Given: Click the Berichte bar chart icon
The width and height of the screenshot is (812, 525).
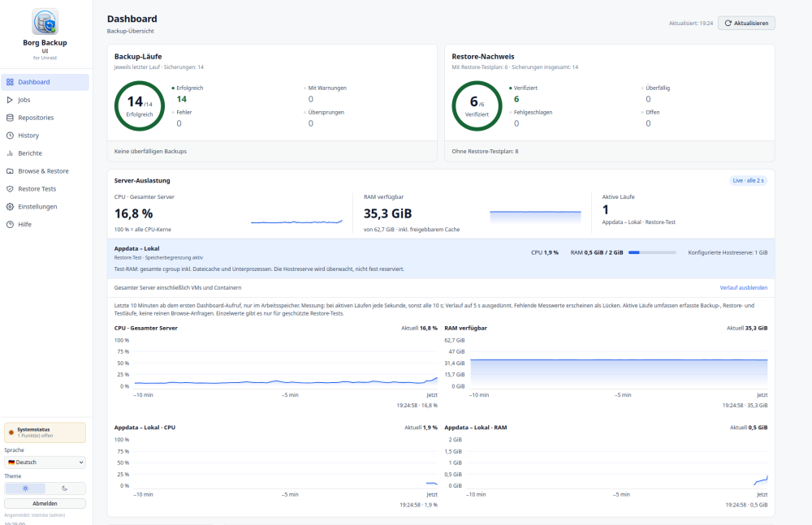Looking at the screenshot, I should [x=10, y=153].
